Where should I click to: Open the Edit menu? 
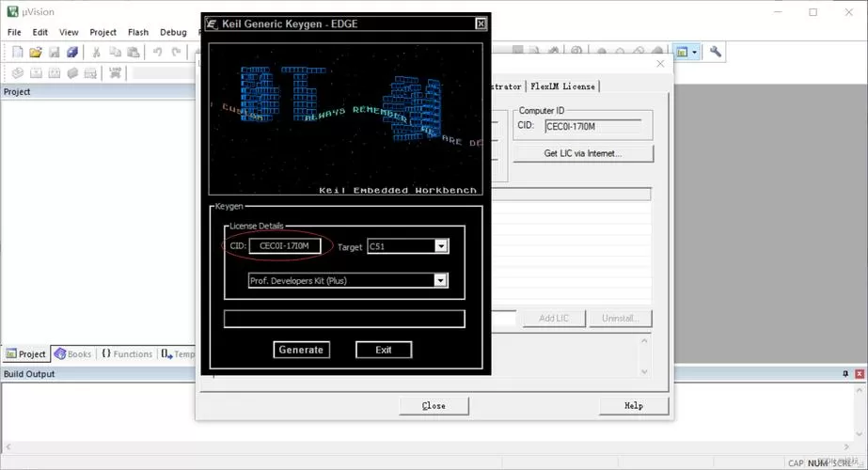(39, 32)
